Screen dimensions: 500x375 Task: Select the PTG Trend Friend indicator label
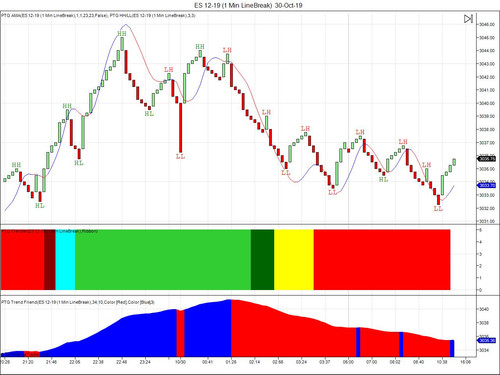[x=78, y=302]
